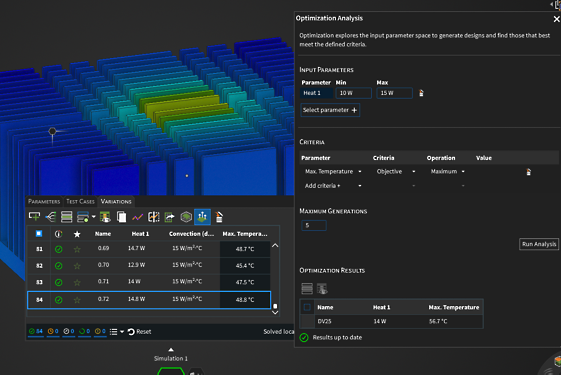Image resolution: width=561 pixels, height=375 pixels.
Task: Star variation row 81 as favorite
Action: [77, 249]
